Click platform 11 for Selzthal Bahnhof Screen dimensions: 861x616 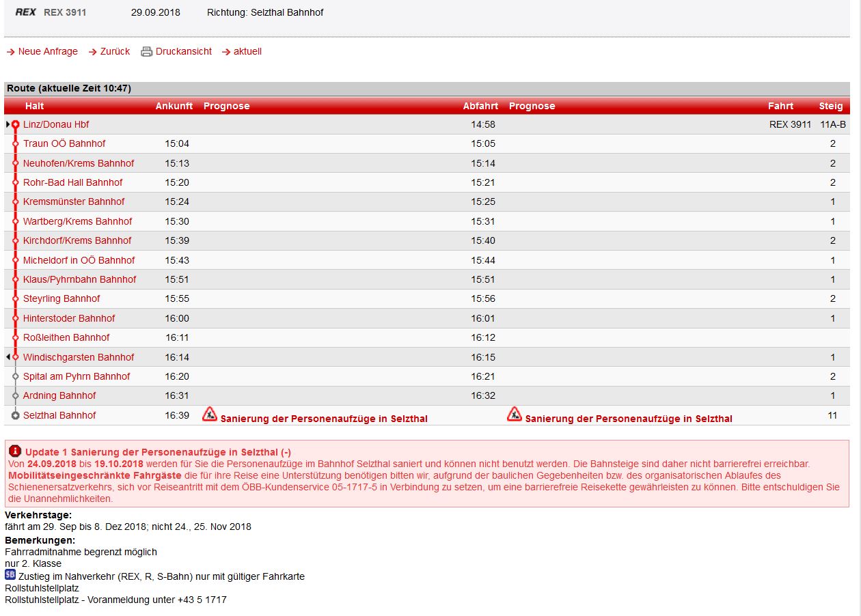(x=832, y=415)
